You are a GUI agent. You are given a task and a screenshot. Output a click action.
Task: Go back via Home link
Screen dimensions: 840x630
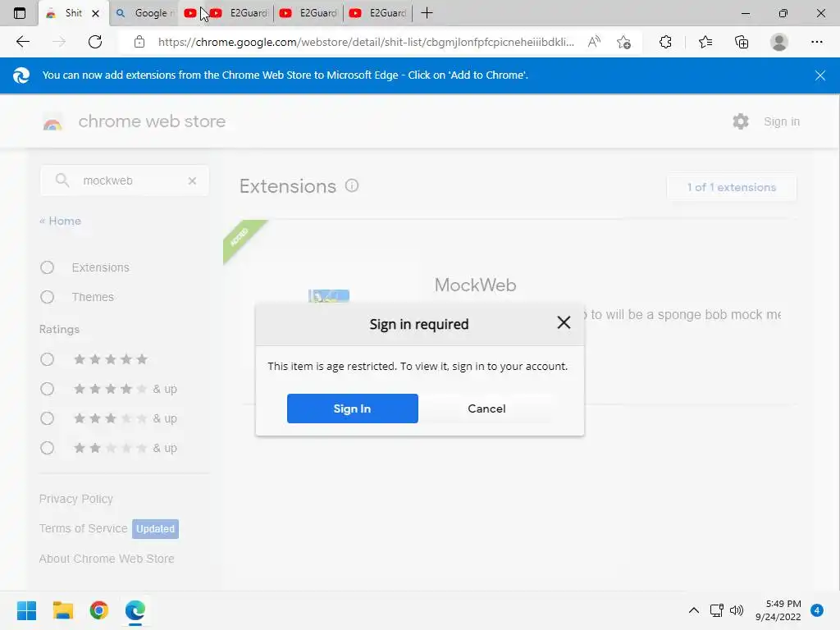[x=60, y=221]
